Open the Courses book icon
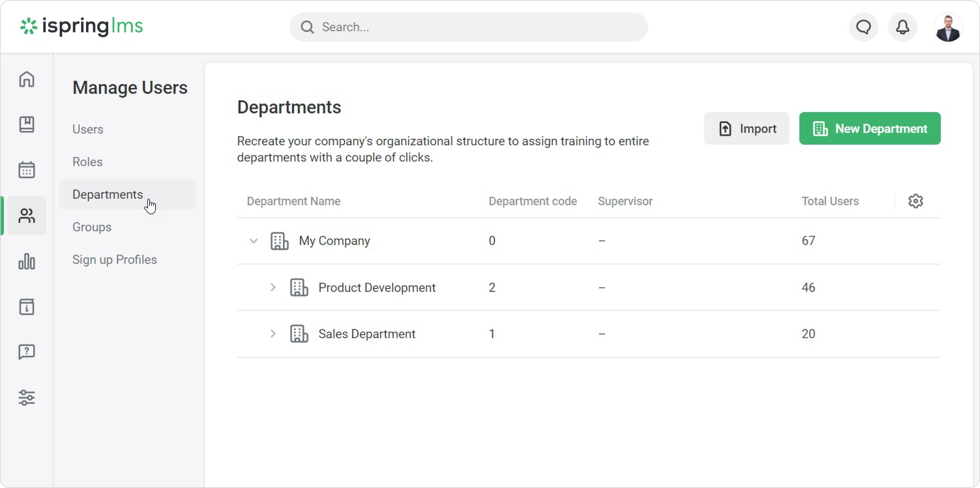The height and width of the screenshot is (488, 980). click(x=27, y=124)
